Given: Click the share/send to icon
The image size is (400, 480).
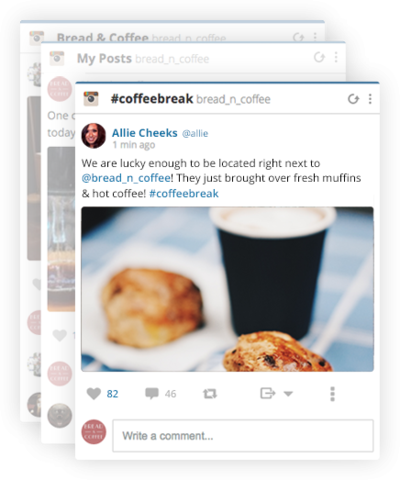Looking at the screenshot, I should (x=268, y=393).
